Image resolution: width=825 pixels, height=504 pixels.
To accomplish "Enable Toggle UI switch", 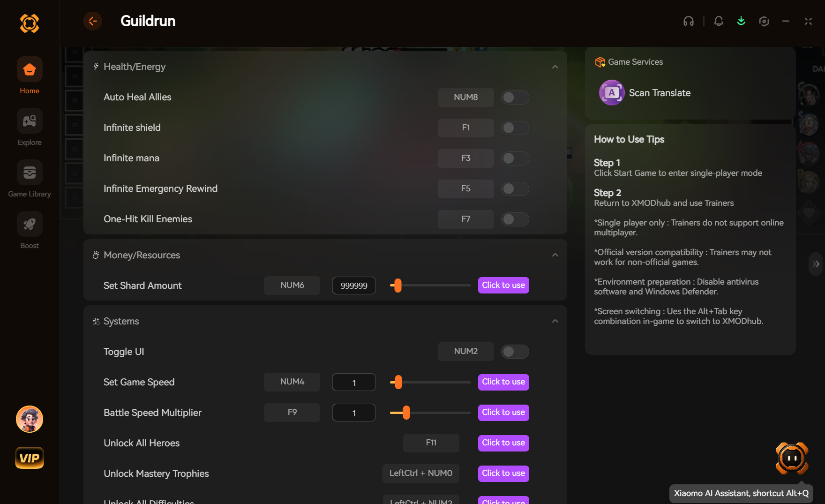I will (515, 352).
